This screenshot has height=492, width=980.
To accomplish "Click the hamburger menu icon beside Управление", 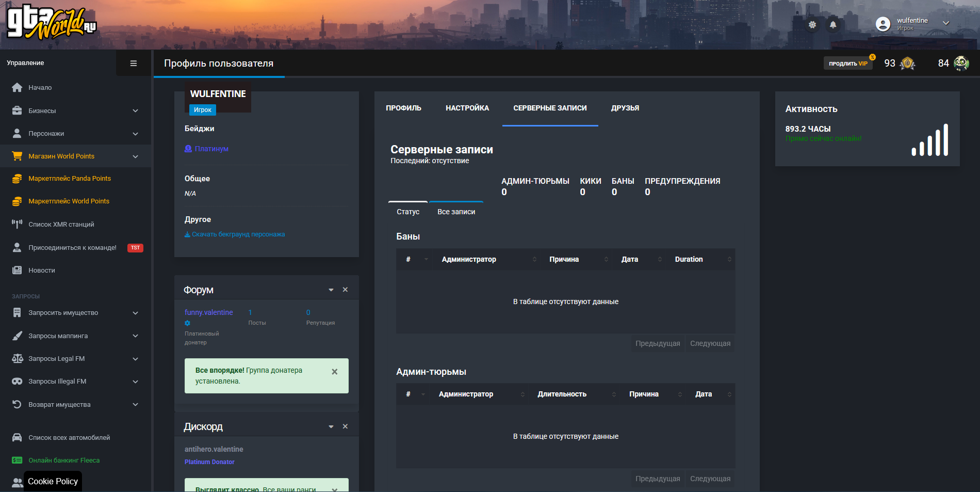I will 134,63.
